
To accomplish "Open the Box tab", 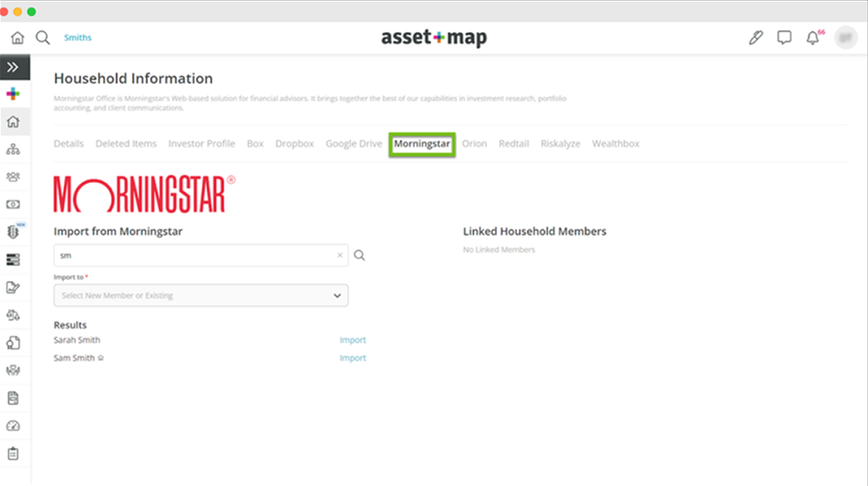I will (255, 143).
